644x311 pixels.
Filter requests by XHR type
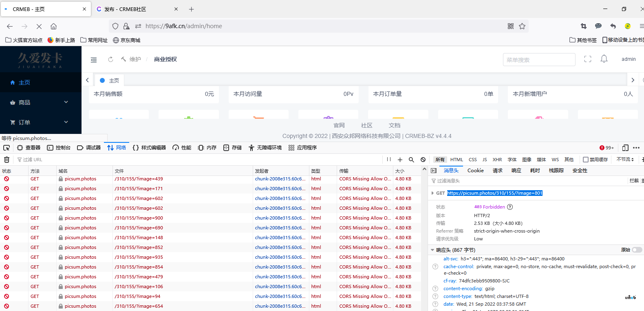tap(497, 160)
